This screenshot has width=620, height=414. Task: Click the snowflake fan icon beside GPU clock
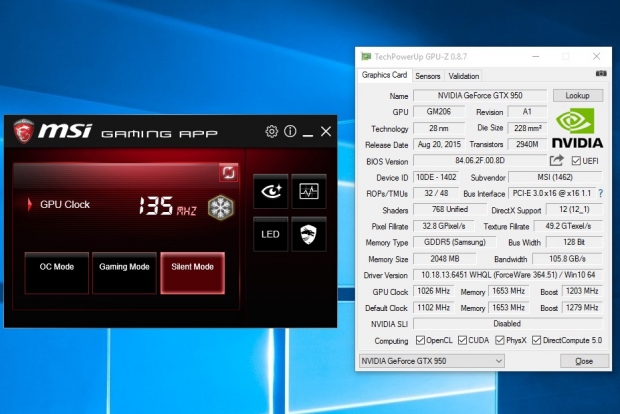221,207
